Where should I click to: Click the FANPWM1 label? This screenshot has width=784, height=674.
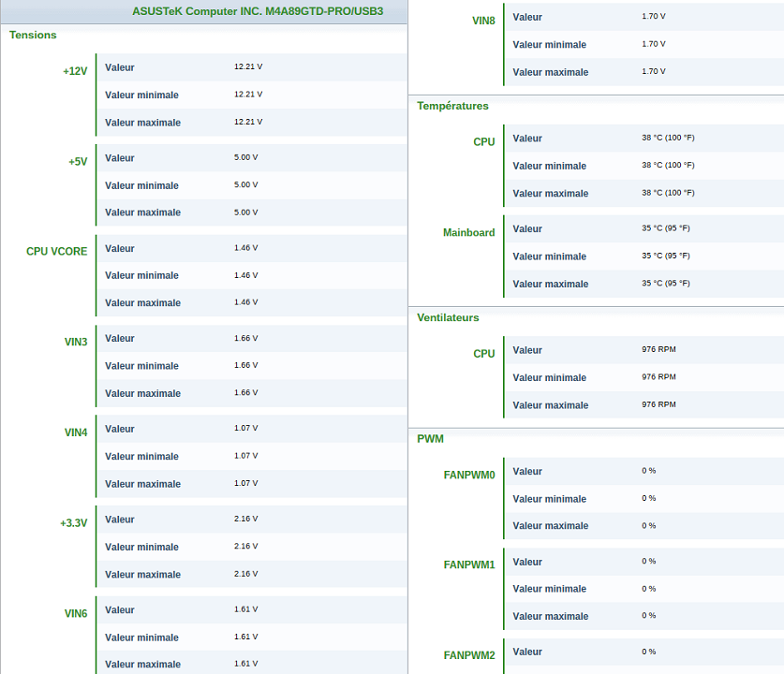[469, 564]
